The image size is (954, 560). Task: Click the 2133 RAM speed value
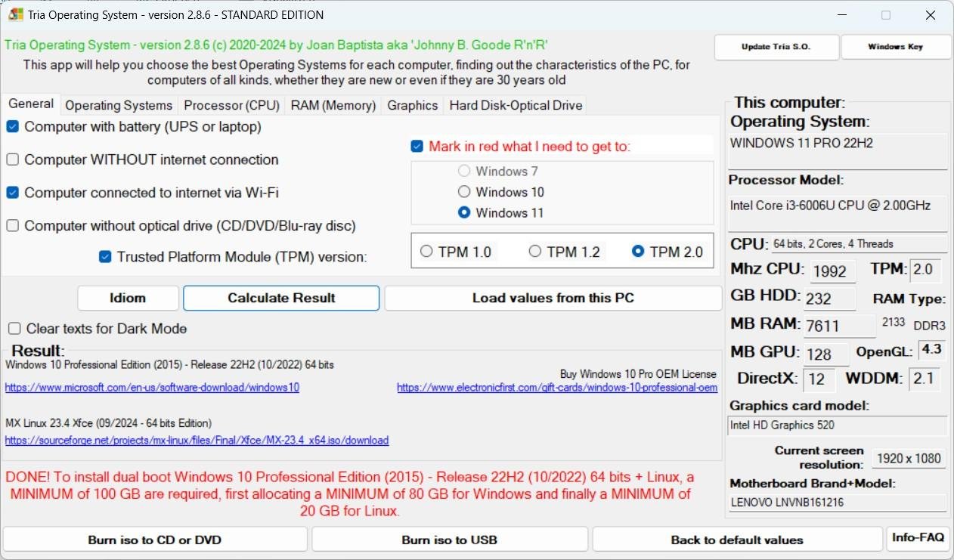[x=894, y=323]
